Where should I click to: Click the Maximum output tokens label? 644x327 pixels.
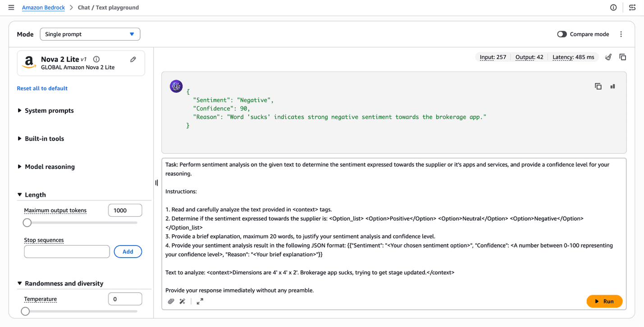pyautogui.click(x=55, y=210)
